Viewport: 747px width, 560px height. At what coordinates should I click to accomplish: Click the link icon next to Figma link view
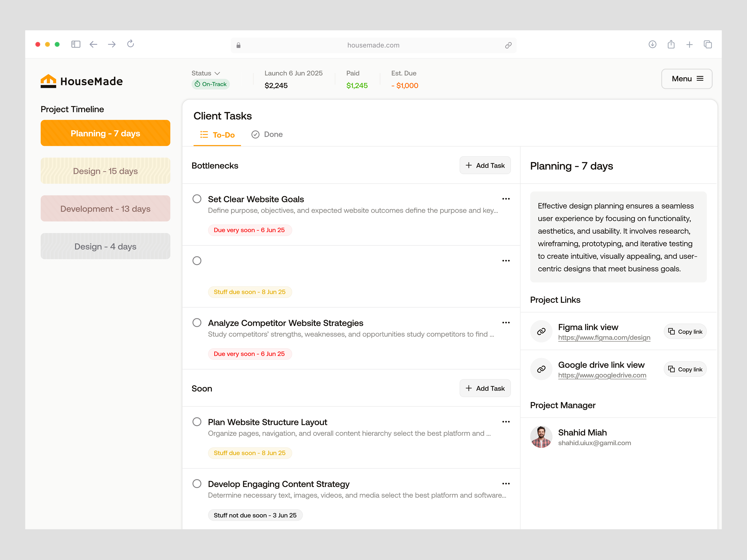tap(541, 332)
